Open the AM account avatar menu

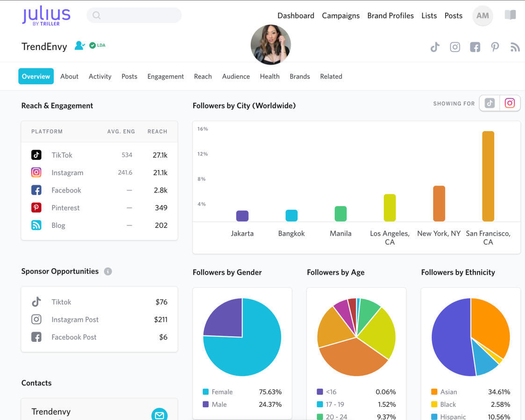482,15
